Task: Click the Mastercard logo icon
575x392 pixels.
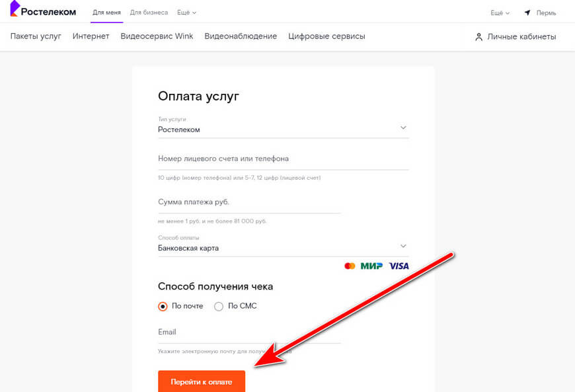Action: coord(350,266)
